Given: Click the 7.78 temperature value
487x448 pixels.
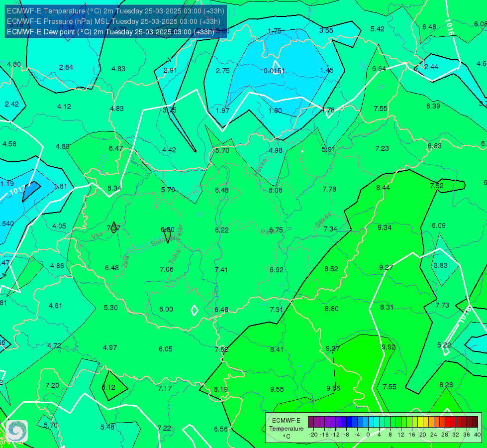Looking at the screenshot, I should (x=329, y=189).
